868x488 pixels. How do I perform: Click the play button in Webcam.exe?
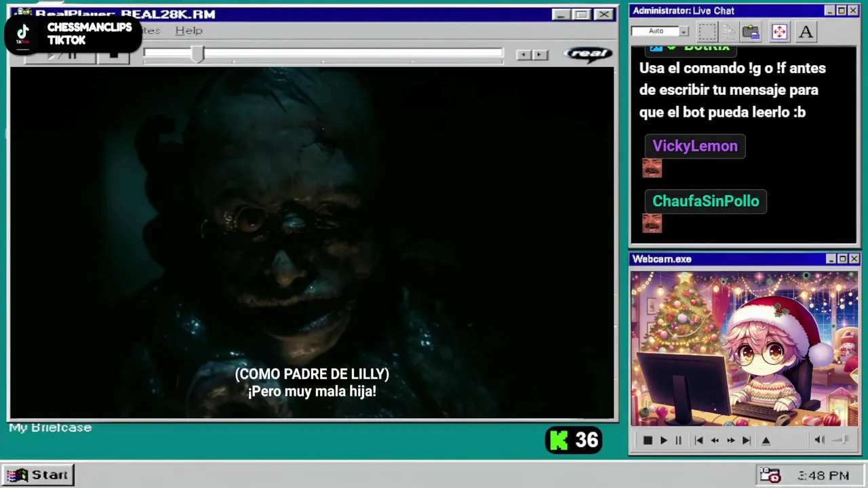point(663,441)
